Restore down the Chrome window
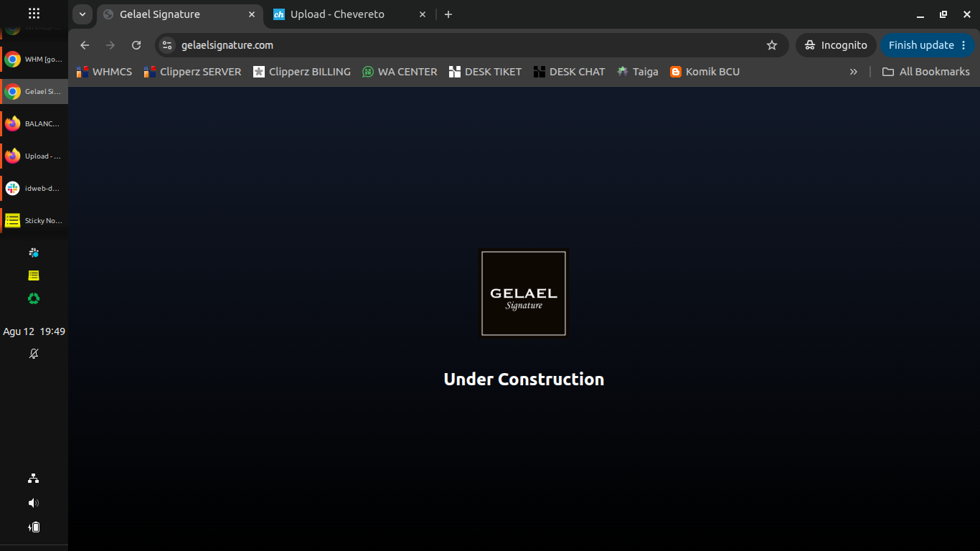The image size is (980, 551). [943, 14]
